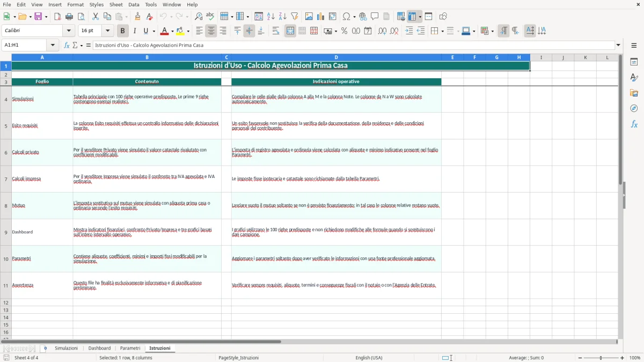Increase cell indent
This screenshot has height=362, width=644.
(409, 31)
